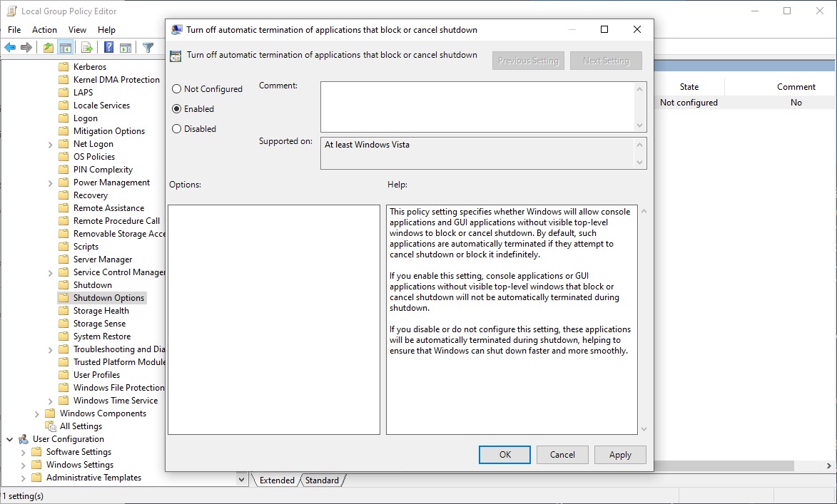This screenshot has width=837, height=504.
Task: Open Help via blue question mark icon
Action: click(108, 48)
